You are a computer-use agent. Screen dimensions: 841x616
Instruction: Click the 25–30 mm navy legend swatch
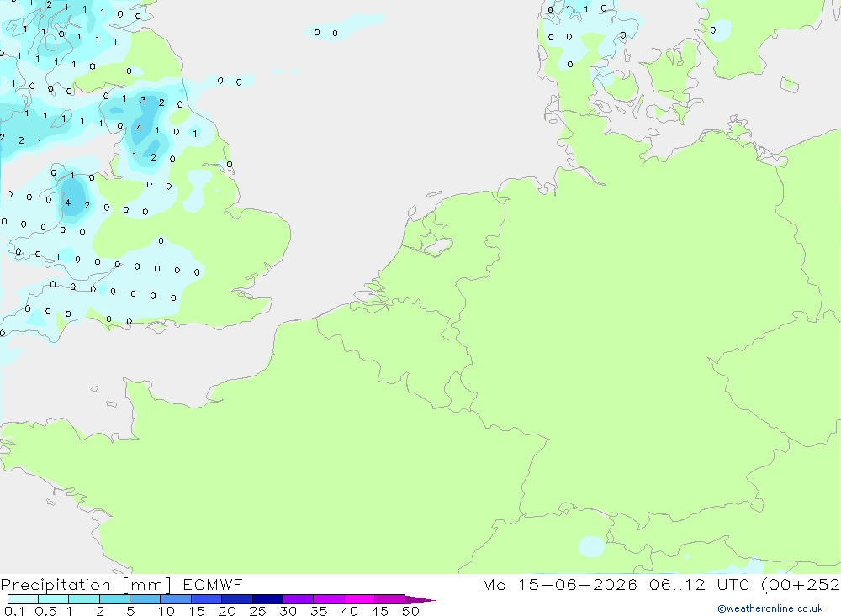coord(267,599)
